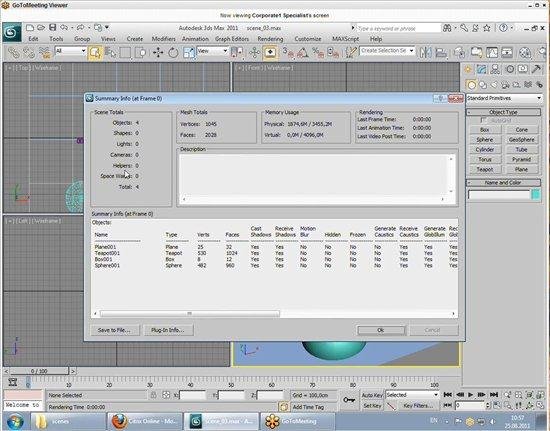Open the MAXScript menu
Viewport: 550px width, 431px height.
[x=346, y=39]
